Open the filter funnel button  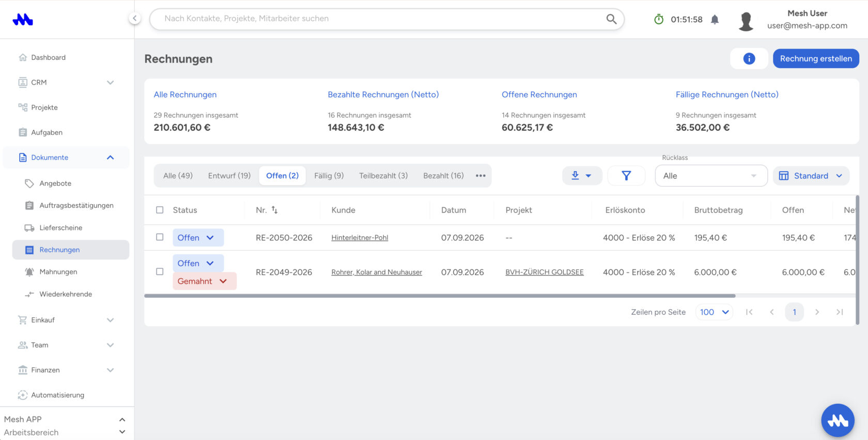[x=626, y=176]
